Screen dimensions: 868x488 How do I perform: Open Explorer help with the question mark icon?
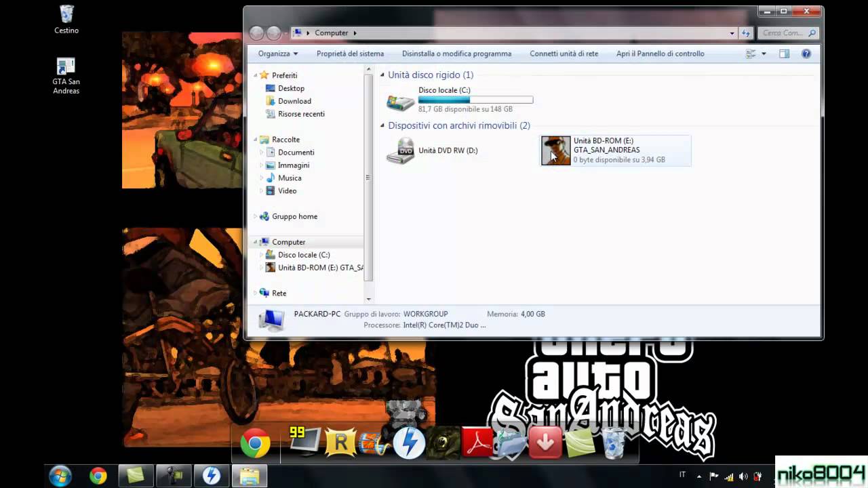(x=806, y=54)
